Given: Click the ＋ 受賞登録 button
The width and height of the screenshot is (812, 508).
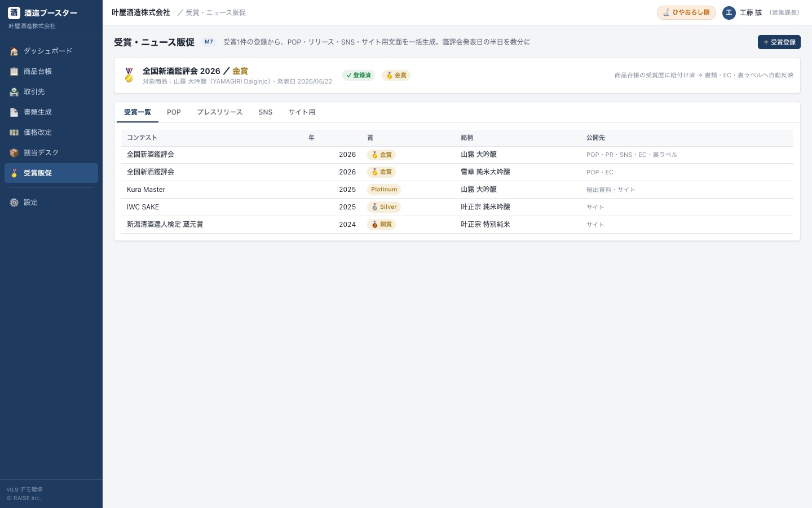Looking at the screenshot, I should coord(779,42).
